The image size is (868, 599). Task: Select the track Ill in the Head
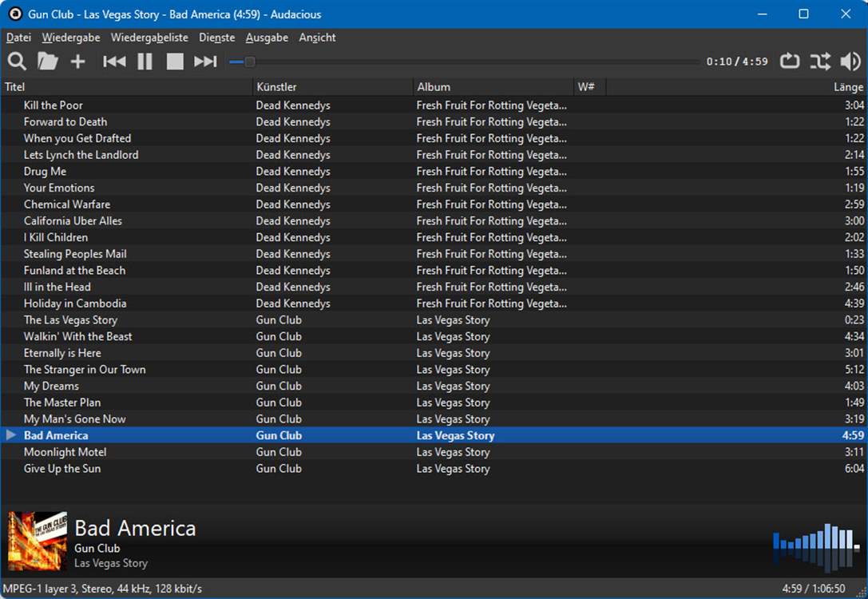(x=434, y=287)
